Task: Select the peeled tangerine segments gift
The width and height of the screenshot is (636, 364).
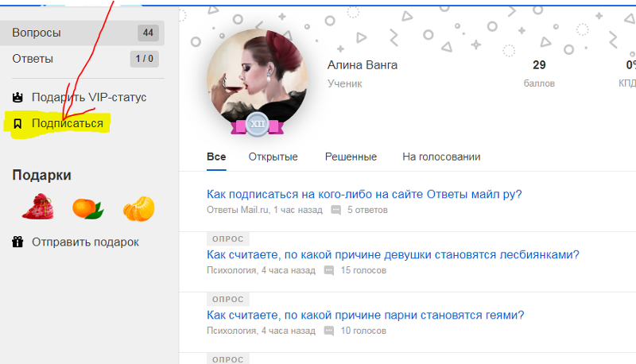Action: coord(138,209)
